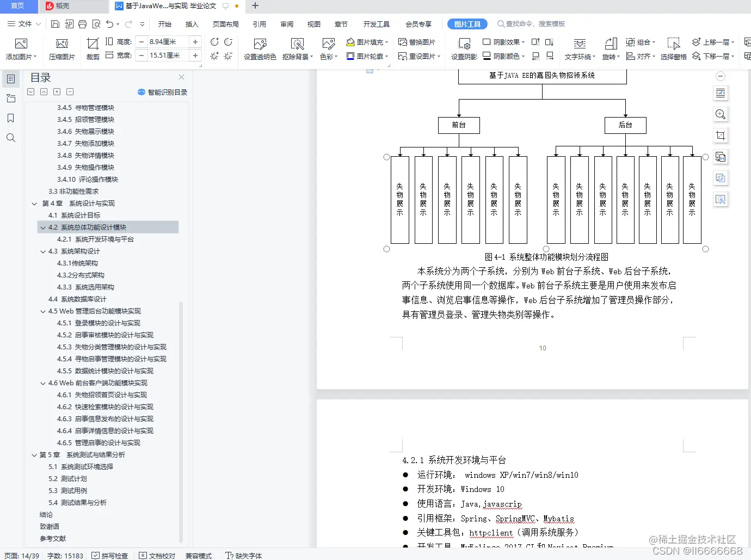Select the 文字环绕 text wrap tool

click(580, 48)
